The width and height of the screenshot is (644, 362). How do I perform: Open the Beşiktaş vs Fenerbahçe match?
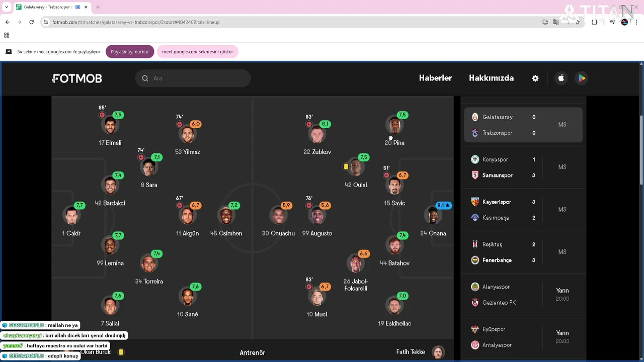tap(523, 252)
